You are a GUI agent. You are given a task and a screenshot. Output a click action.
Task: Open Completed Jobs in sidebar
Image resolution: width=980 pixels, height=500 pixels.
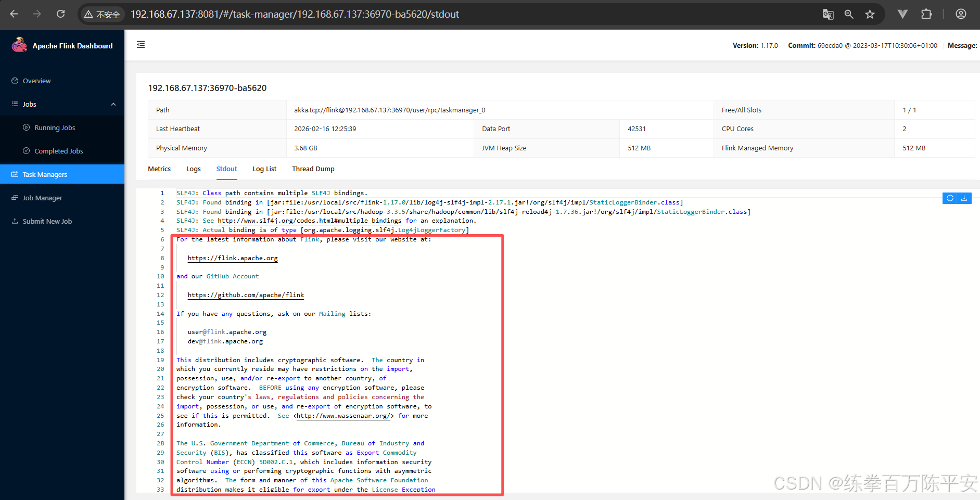click(62, 151)
